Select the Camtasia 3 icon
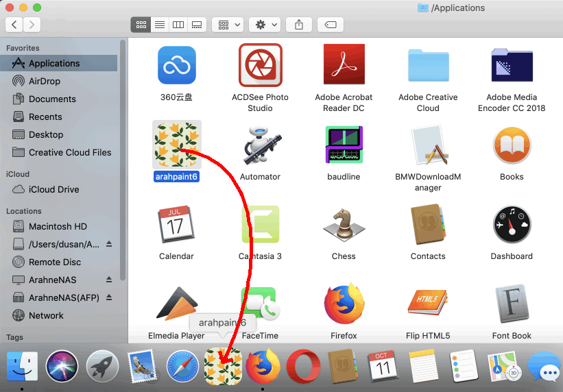This screenshot has height=392, width=563. click(x=261, y=224)
